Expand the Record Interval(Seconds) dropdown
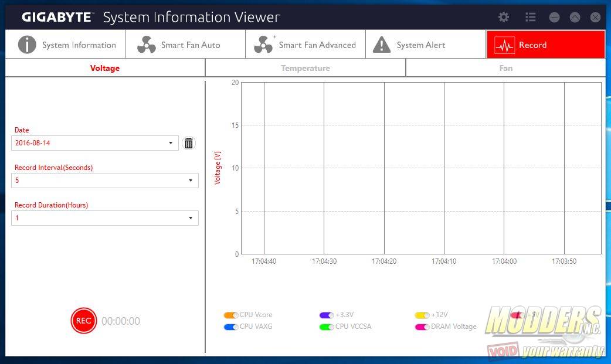The image size is (611, 364). pos(105,181)
